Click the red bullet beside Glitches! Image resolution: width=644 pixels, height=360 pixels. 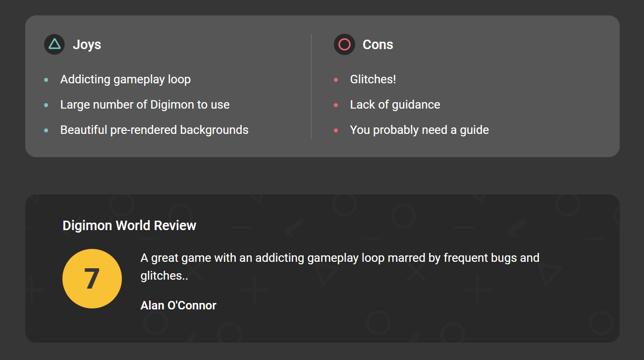336,79
